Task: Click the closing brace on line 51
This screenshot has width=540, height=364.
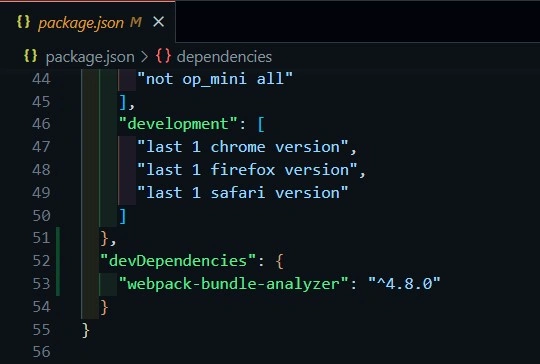Action: pos(104,238)
